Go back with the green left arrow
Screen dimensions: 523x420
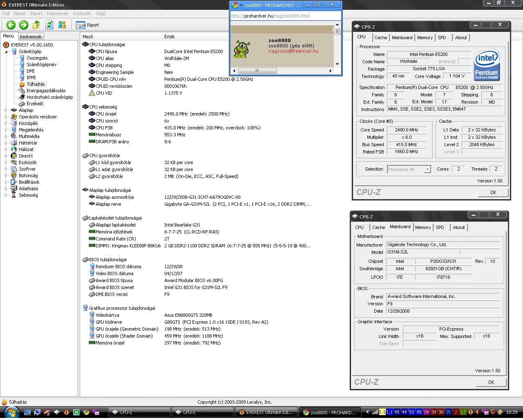(x=11, y=25)
